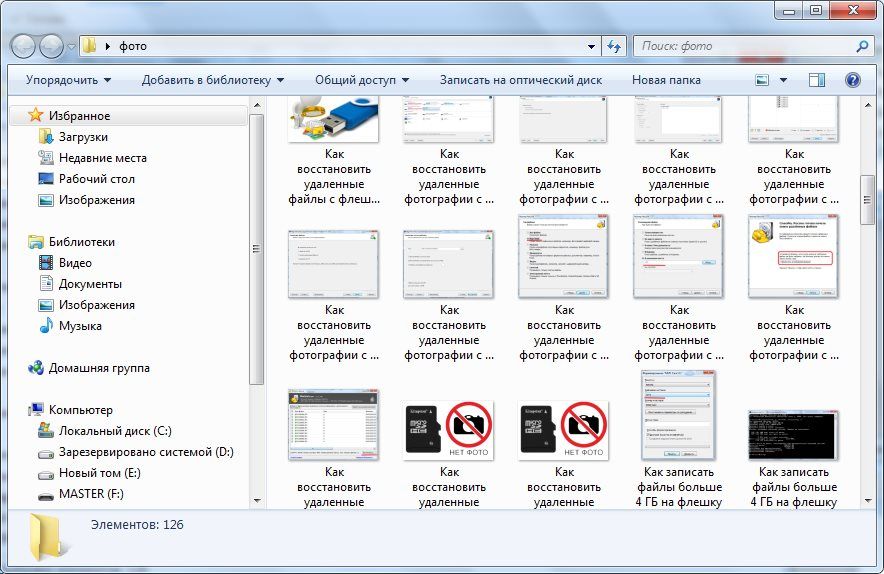Create a new folder with 'Новая папка'
The height and width of the screenshot is (574, 884).
666,80
